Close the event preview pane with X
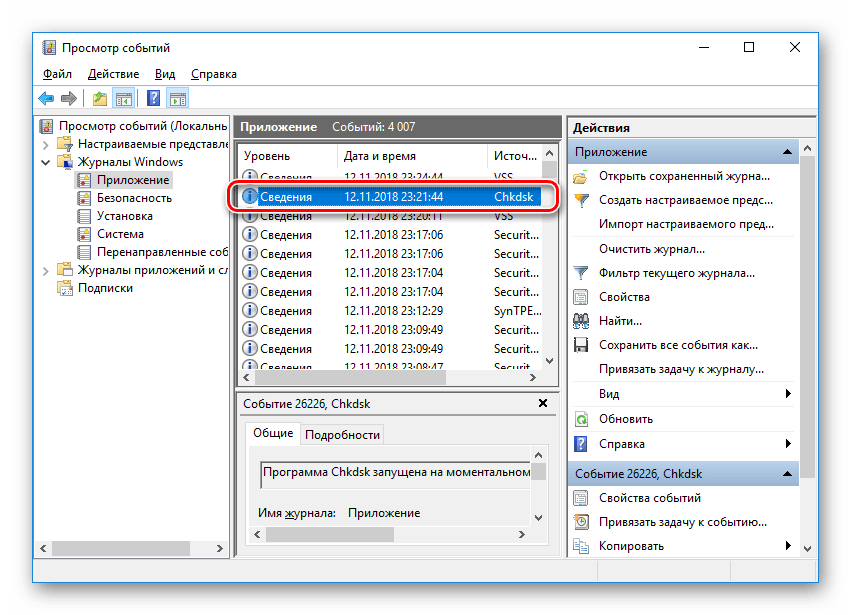 point(543,403)
